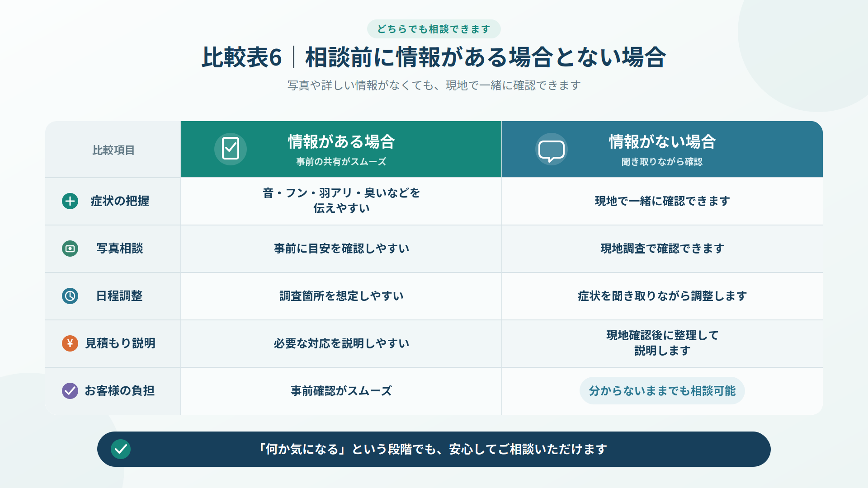The height and width of the screenshot is (488, 868).
Task: Select the 情報がない場合 column heading
Action: coord(662,142)
